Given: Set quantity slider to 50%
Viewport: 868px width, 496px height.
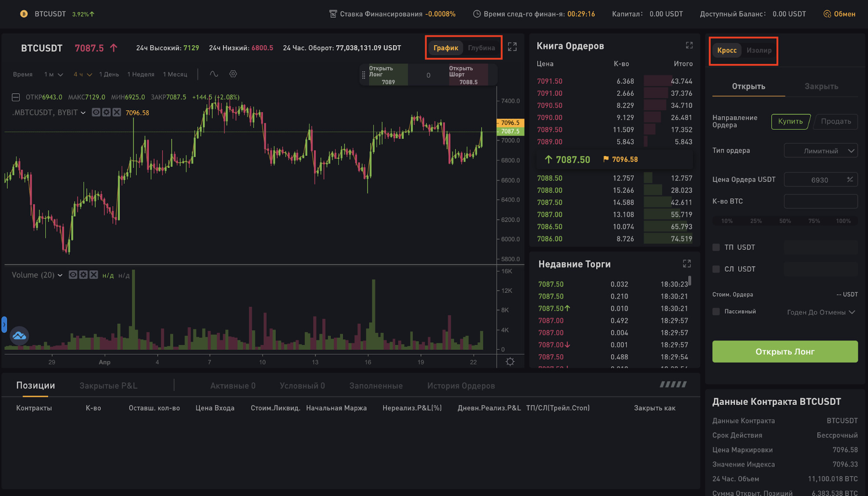Looking at the screenshot, I should pos(785,221).
